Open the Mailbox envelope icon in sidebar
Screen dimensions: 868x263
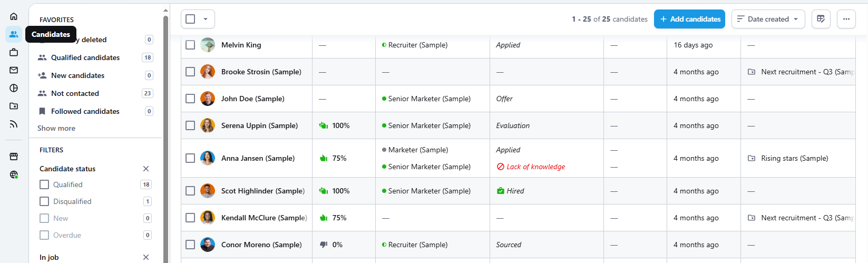pyautogui.click(x=14, y=70)
